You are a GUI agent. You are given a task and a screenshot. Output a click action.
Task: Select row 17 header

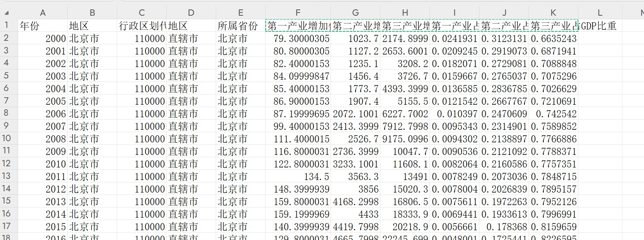(x=9, y=226)
